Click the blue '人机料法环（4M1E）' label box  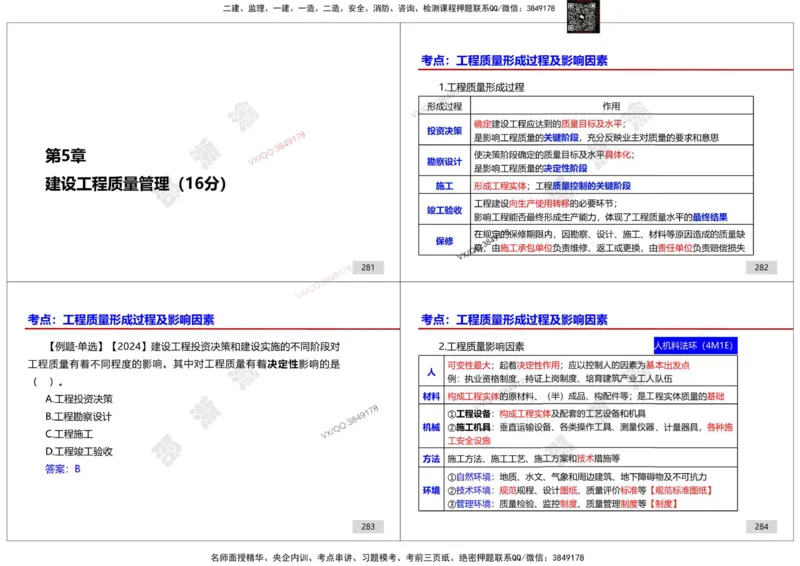(695, 346)
